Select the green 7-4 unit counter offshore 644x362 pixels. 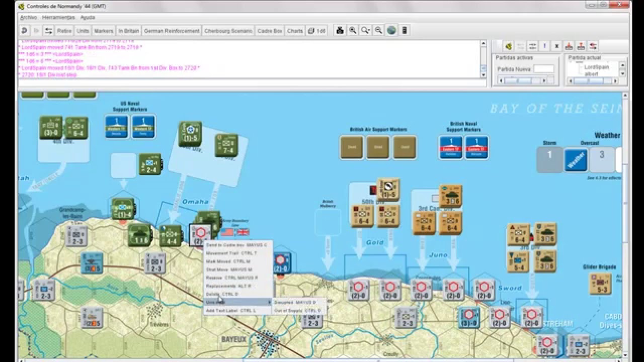226,145
